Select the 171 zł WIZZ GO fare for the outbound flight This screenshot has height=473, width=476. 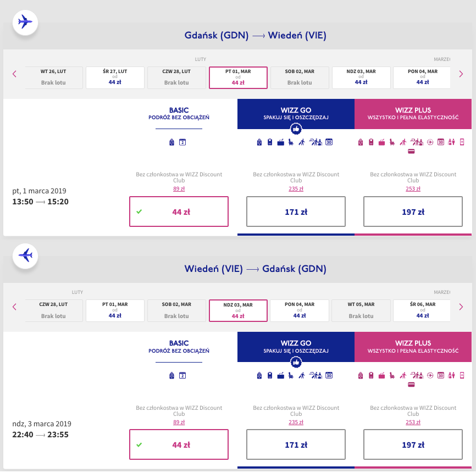(296, 212)
